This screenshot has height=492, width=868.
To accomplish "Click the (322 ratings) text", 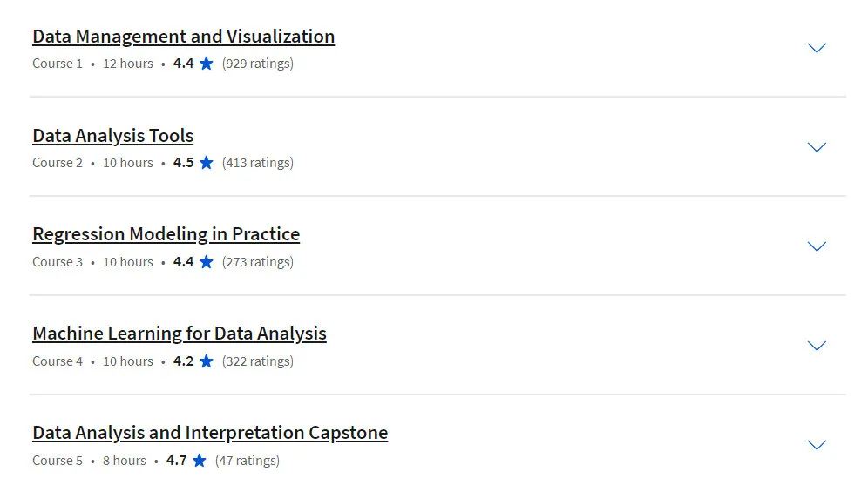I will (x=258, y=361).
